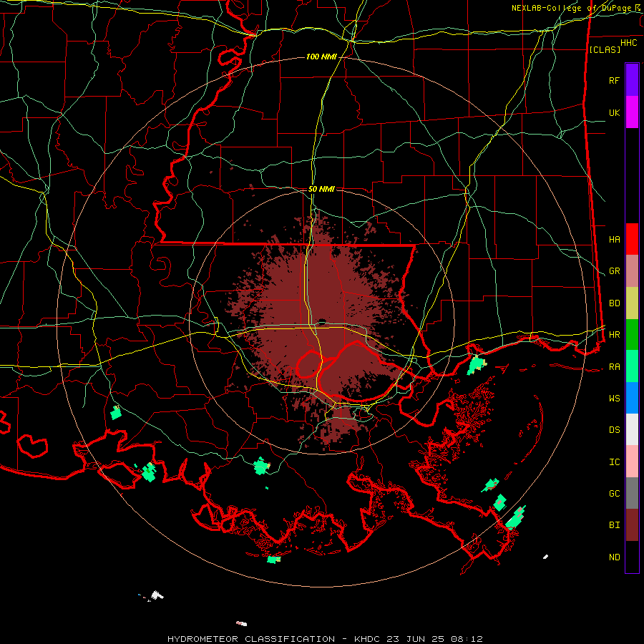This screenshot has height=644, width=644.
Task: Click the gray GC legend swatch
Action: coord(632,493)
